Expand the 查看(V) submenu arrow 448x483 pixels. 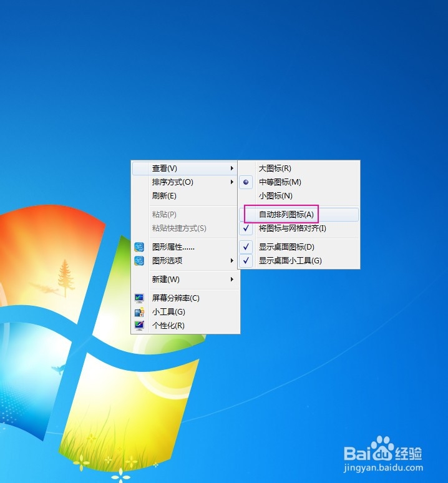(x=232, y=168)
